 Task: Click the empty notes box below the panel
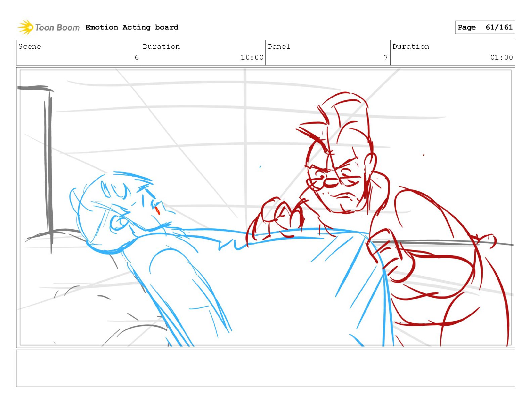click(x=266, y=368)
